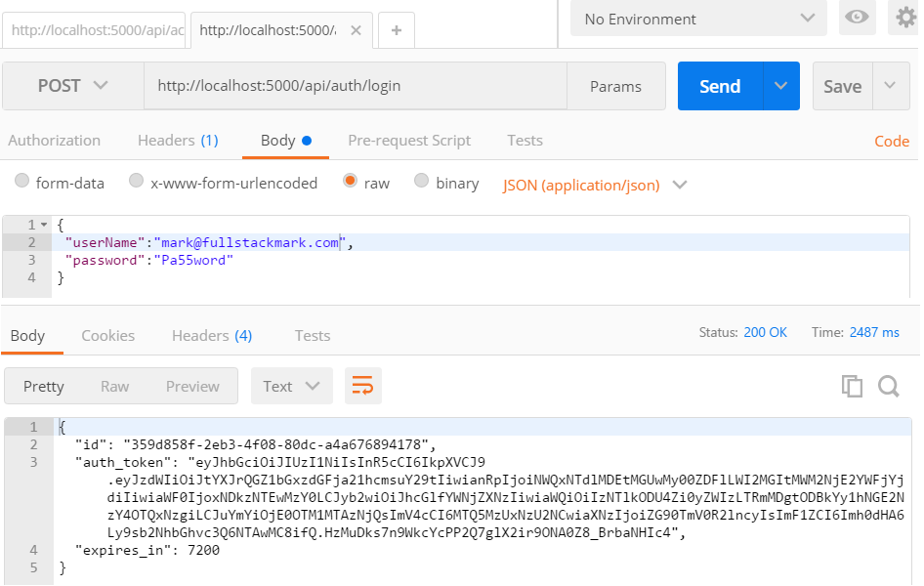Viewport: 924px width, 586px height.
Task: Change the POST request method
Action: pos(73,86)
